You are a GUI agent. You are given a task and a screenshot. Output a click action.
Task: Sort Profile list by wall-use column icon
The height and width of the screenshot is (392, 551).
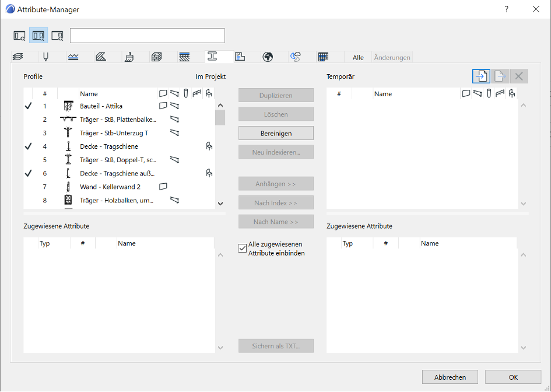click(163, 93)
